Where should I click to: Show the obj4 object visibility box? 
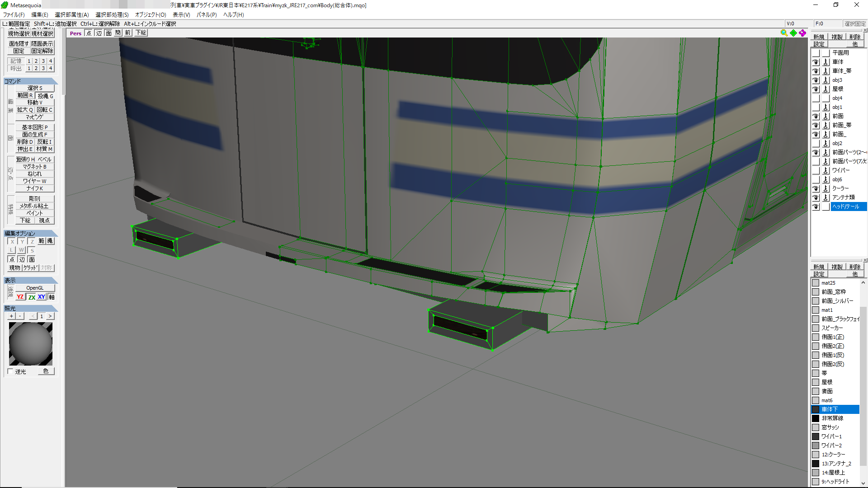[x=816, y=98]
